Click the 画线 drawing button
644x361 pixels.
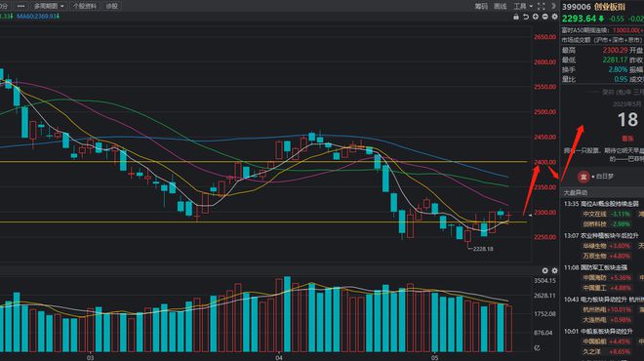coord(500,6)
